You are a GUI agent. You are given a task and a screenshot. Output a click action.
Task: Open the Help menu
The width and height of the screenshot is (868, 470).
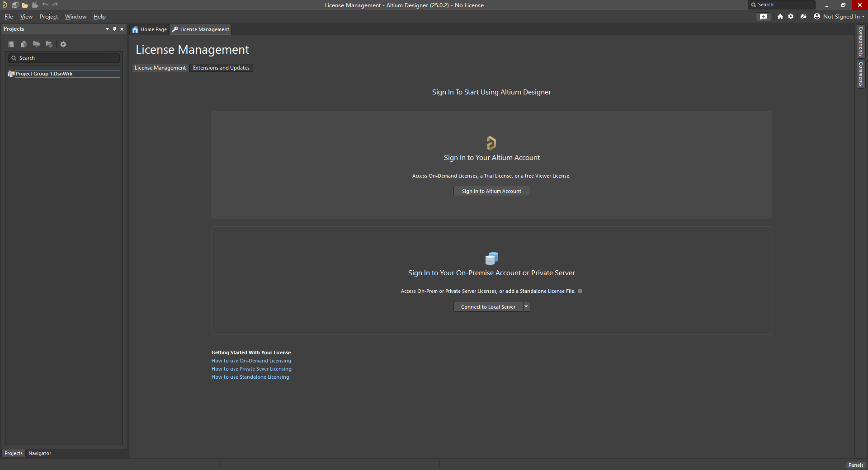tap(99, 17)
